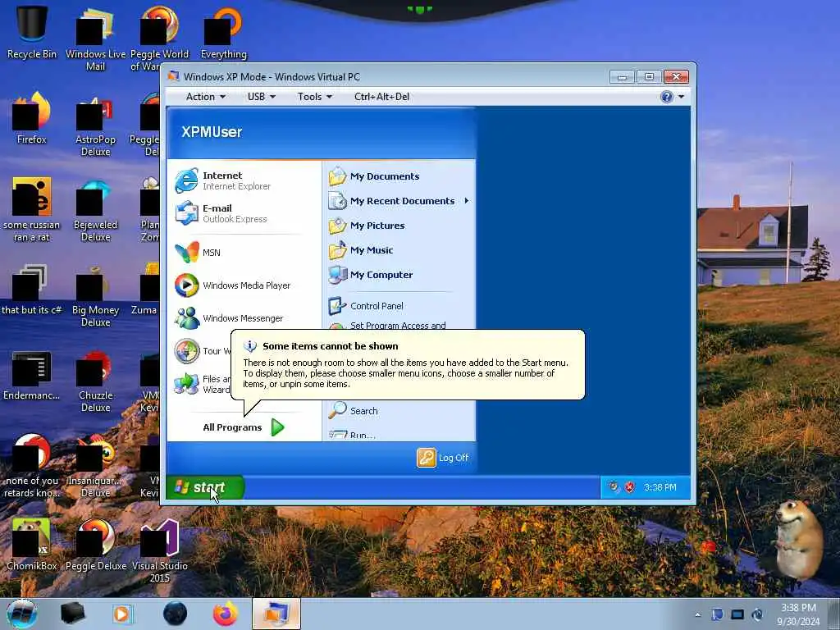
Task: Open Recycle Bin on the desktop
Action: (x=32, y=32)
